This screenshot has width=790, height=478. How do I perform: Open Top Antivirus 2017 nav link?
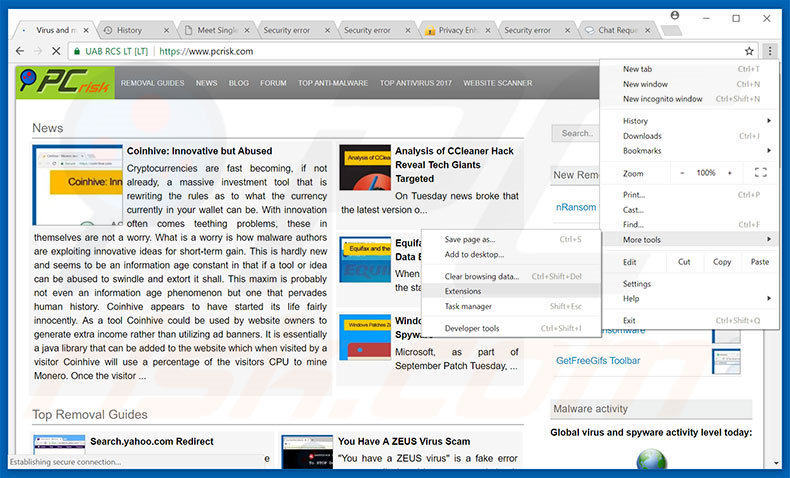click(x=416, y=83)
